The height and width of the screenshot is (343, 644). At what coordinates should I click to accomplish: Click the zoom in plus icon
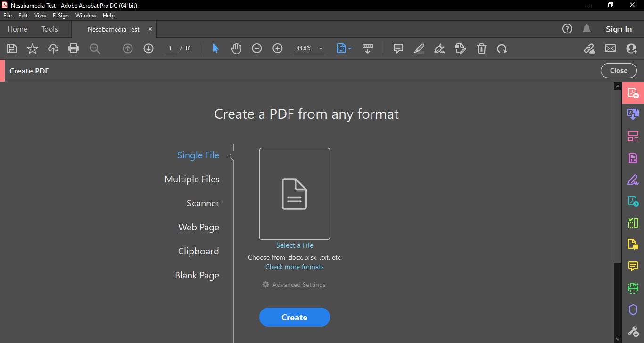point(278,49)
